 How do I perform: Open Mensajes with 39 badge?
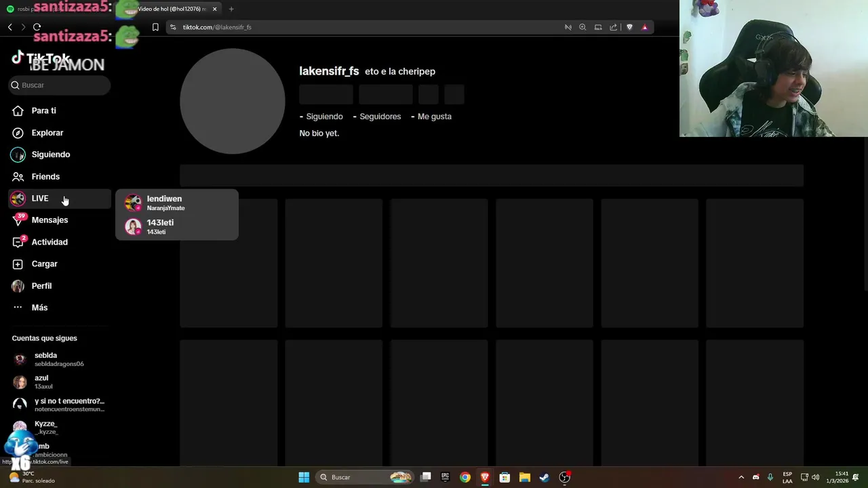[60, 220]
